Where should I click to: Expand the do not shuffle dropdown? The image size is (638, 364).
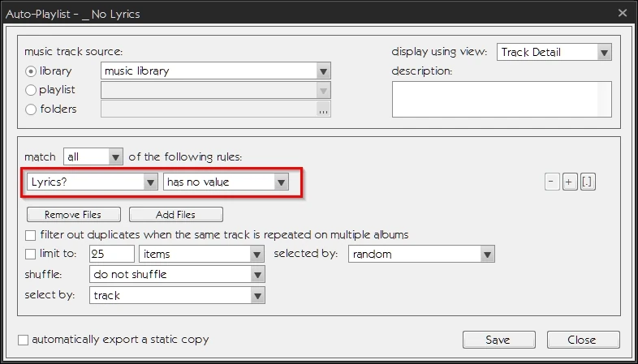(x=257, y=275)
